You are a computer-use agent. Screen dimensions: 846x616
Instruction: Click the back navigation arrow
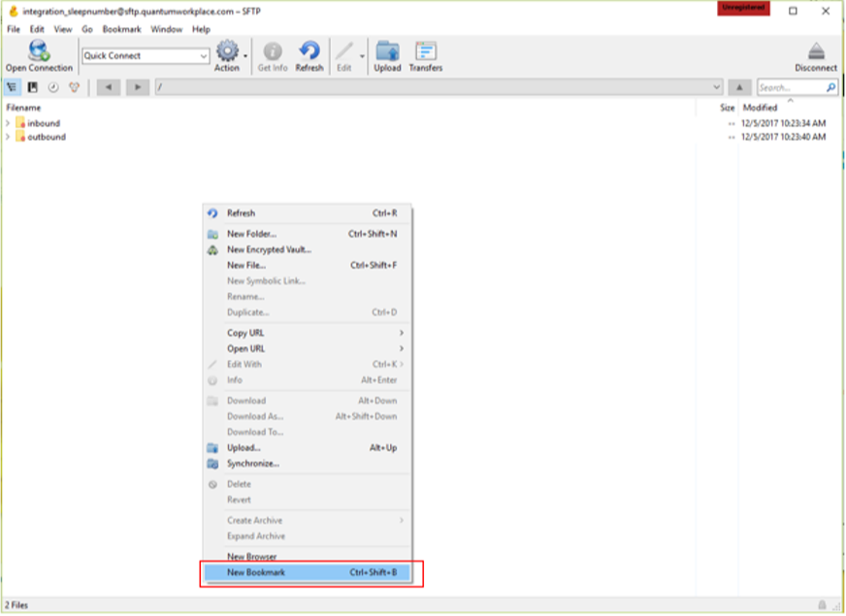click(109, 86)
